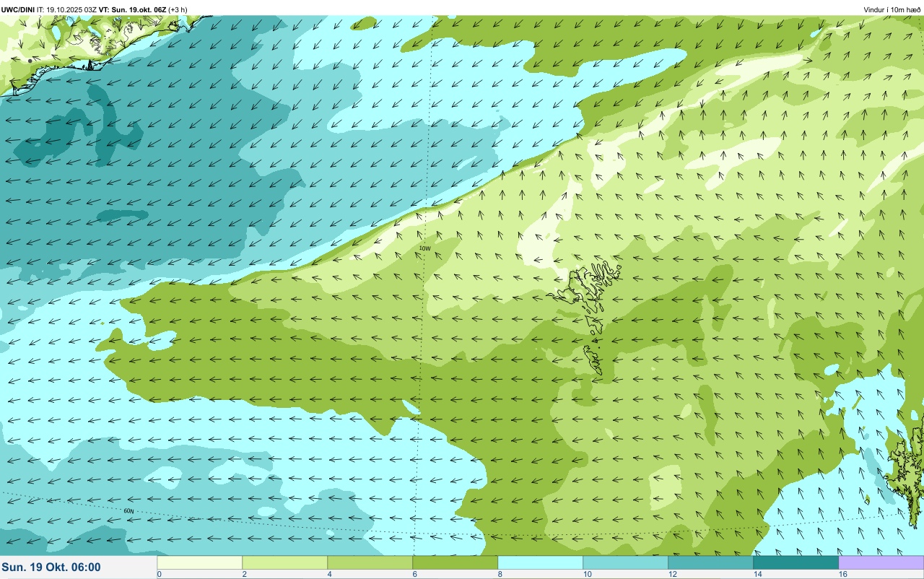The height and width of the screenshot is (579, 924).
Task: Pick the 12–14 teal legend swatch
Action: pyautogui.click(x=711, y=562)
